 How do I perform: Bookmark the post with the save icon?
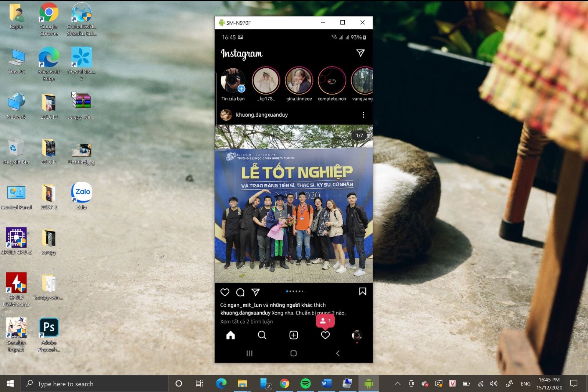[x=363, y=291]
